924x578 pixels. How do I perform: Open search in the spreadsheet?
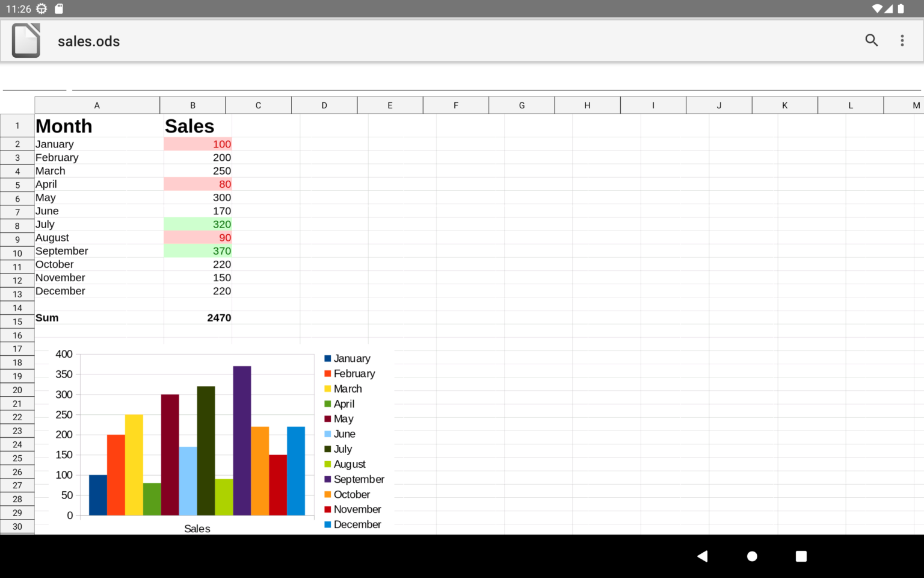click(x=871, y=40)
